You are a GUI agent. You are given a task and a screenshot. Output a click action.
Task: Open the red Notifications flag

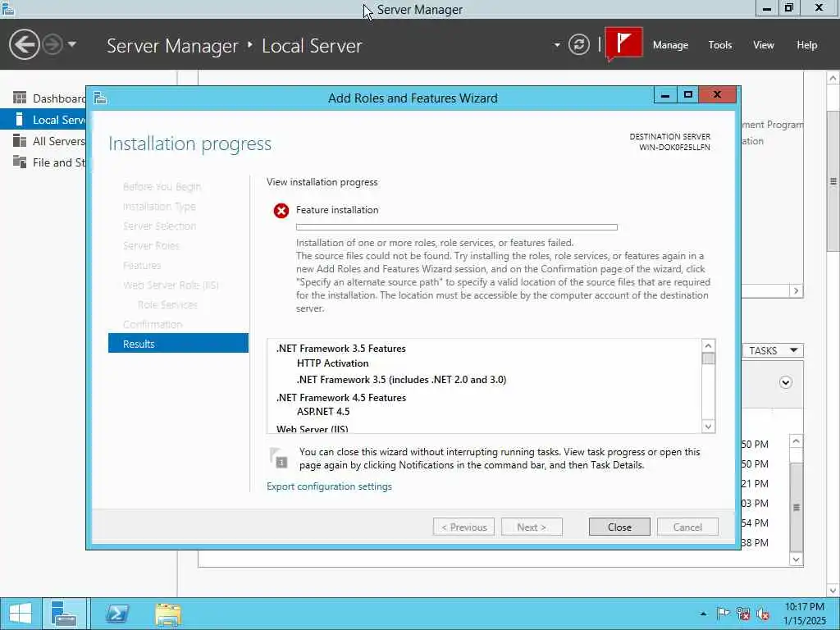624,43
